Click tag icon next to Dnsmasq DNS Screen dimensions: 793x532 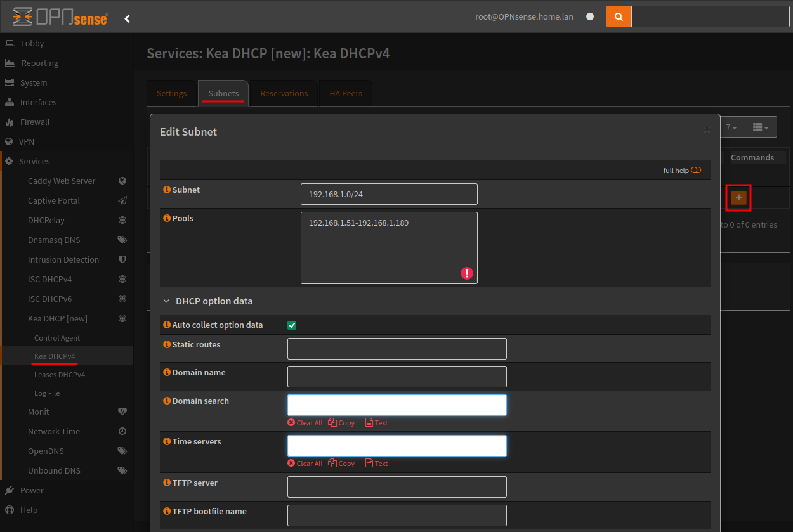(x=122, y=240)
